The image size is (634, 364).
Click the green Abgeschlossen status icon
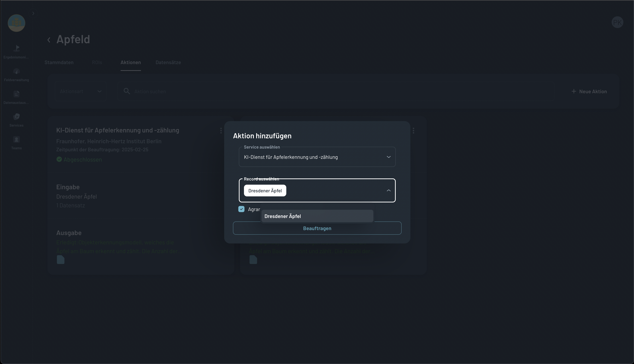[59, 159]
